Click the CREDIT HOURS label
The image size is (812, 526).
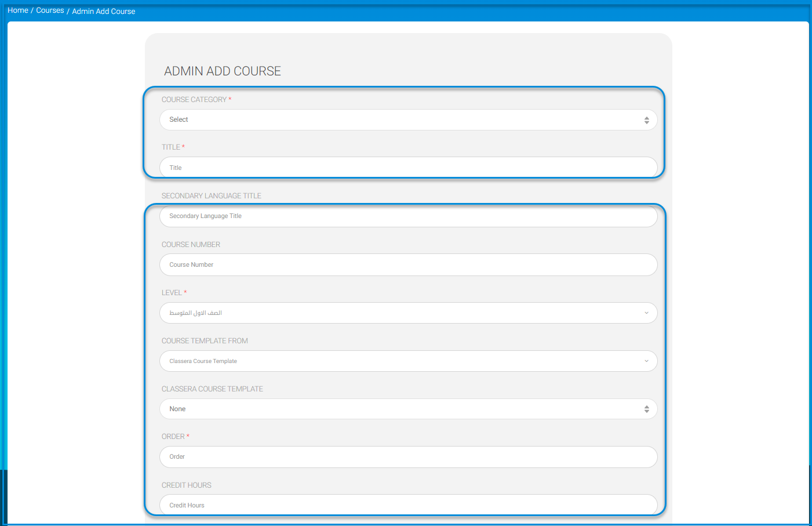(x=187, y=485)
